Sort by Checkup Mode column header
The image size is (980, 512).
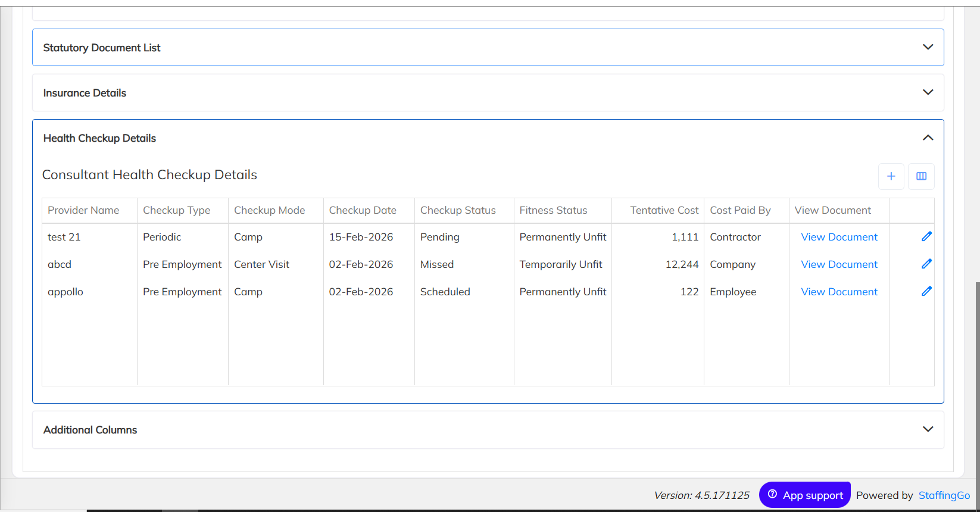pos(276,210)
